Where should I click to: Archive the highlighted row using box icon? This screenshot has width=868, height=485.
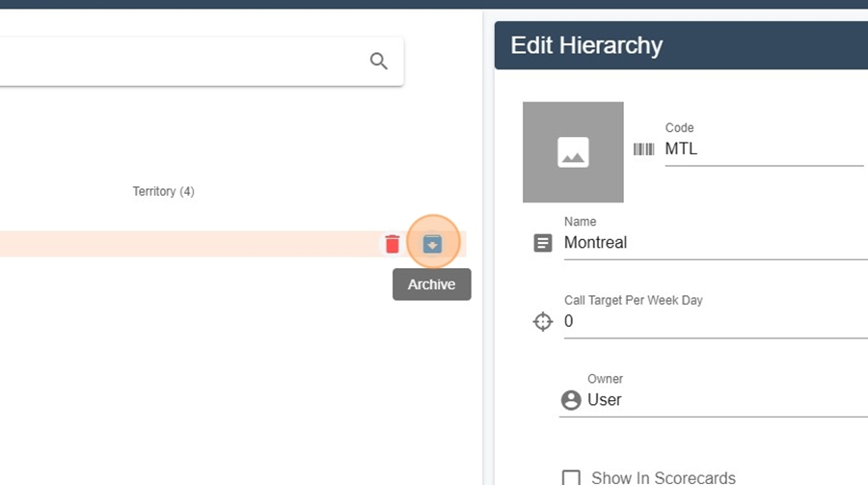click(x=432, y=244)
